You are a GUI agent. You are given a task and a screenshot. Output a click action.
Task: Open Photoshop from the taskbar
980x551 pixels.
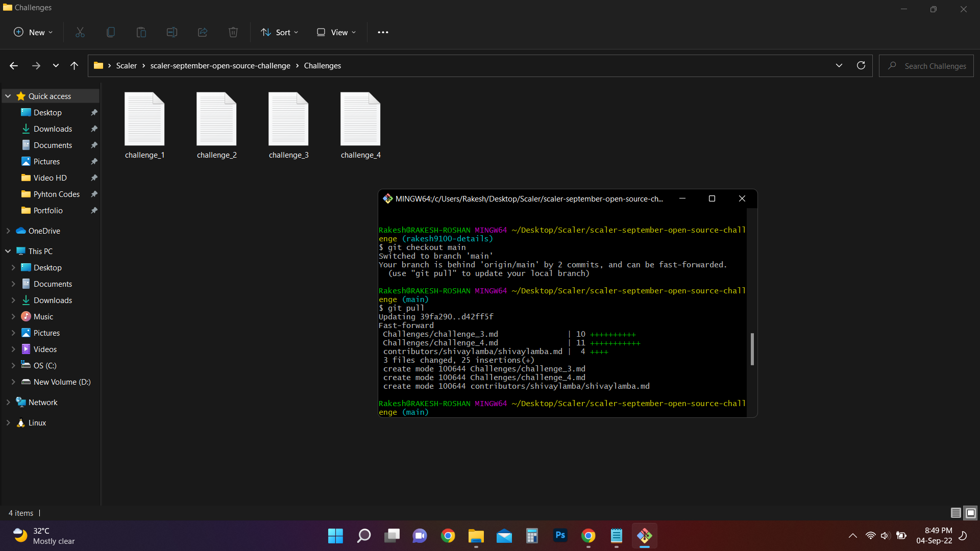560,536
